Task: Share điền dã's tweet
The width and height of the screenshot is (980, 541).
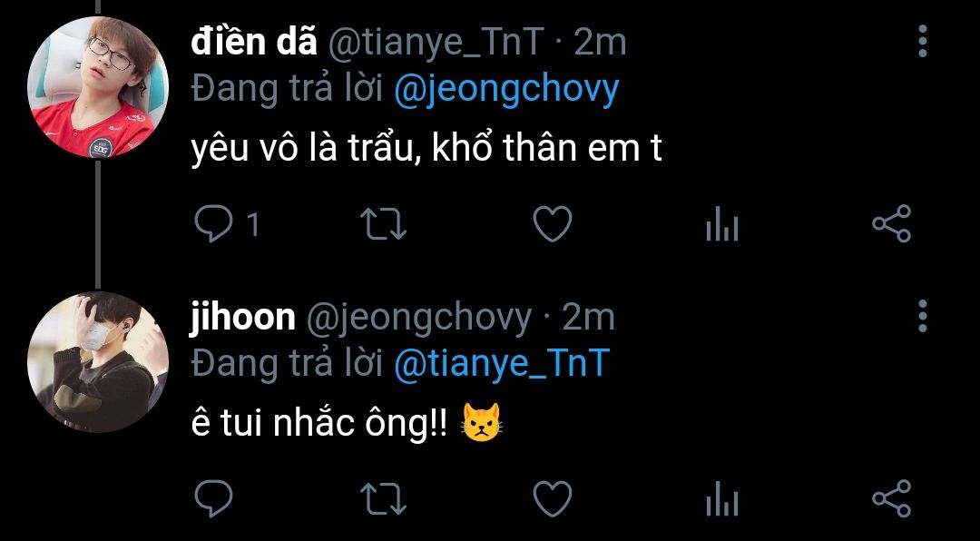Action: pyautogui.click(x=891, y=224)
